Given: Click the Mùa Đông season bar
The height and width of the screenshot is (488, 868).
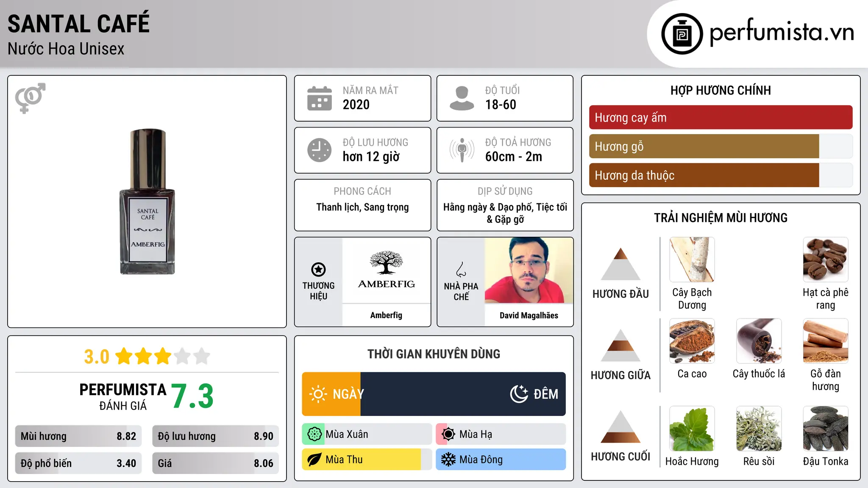Looking at the screenshot, I should [x=501, y=460].
